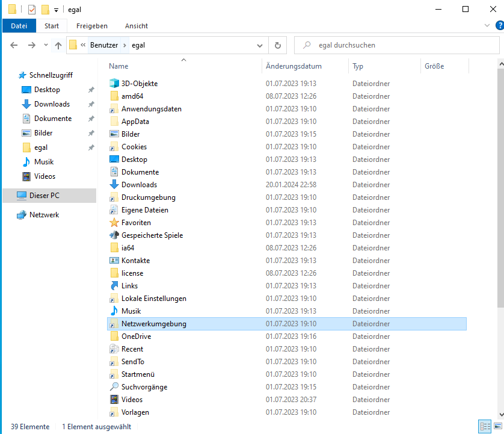Open the recent locations dropdown arrow
The image size is (504, 434).
coord(45,45)
